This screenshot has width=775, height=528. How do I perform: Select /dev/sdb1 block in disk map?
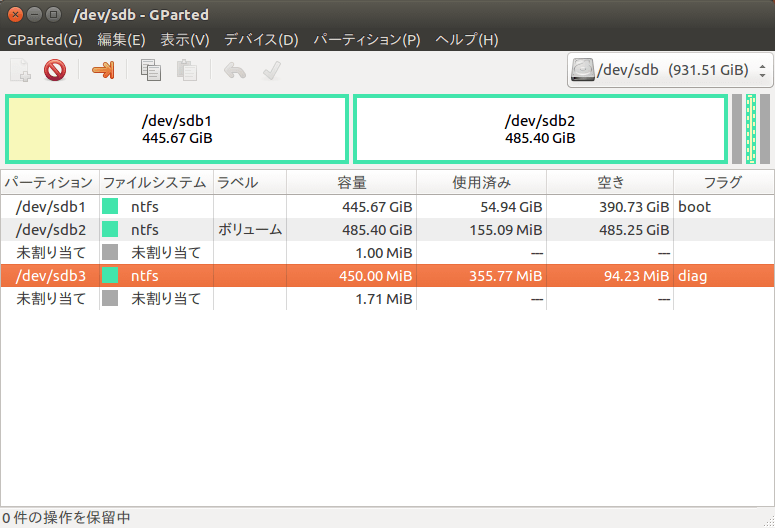click(x=177, y=129)
